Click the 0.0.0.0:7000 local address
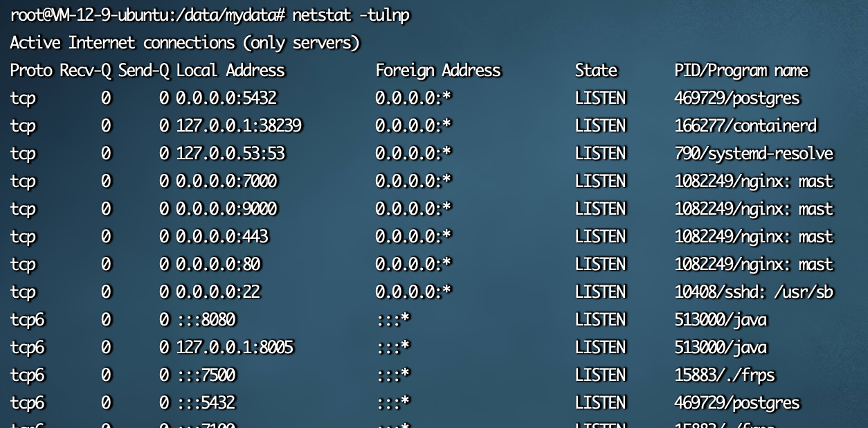 click(x=226, y=181)
